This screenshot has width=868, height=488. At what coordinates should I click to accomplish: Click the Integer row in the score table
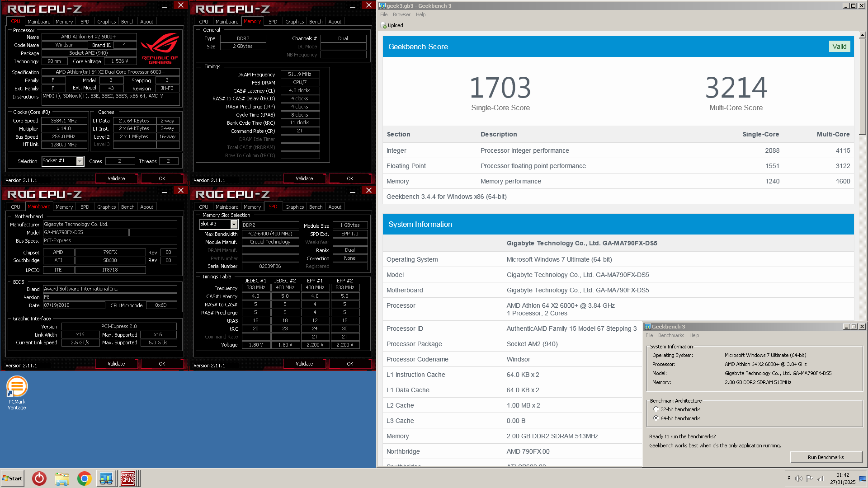618,150
